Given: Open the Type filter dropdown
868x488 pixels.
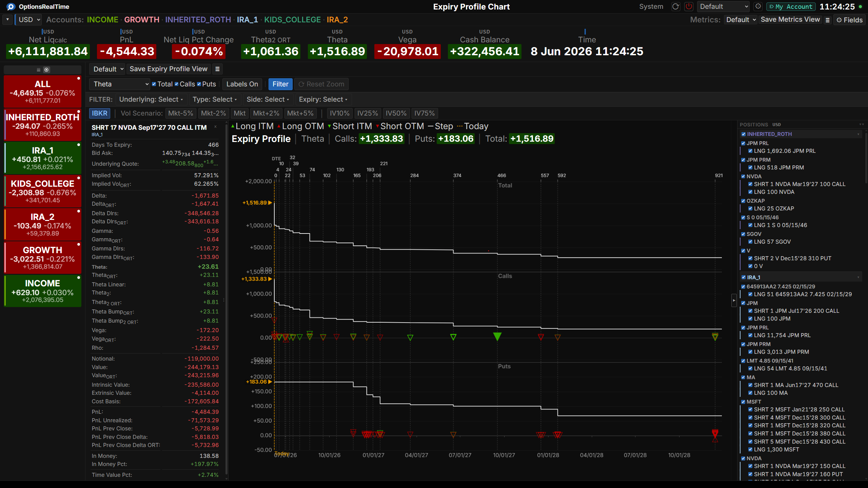Looking at the screenshot, I should (215, 100).
